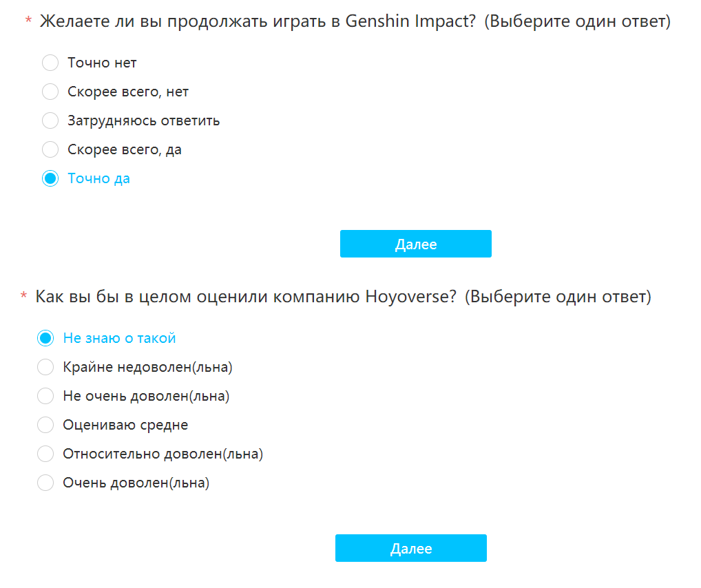Click the blue 'Точно да' label text
Viewport: 701px width, 588px height.
pos(98,178)
